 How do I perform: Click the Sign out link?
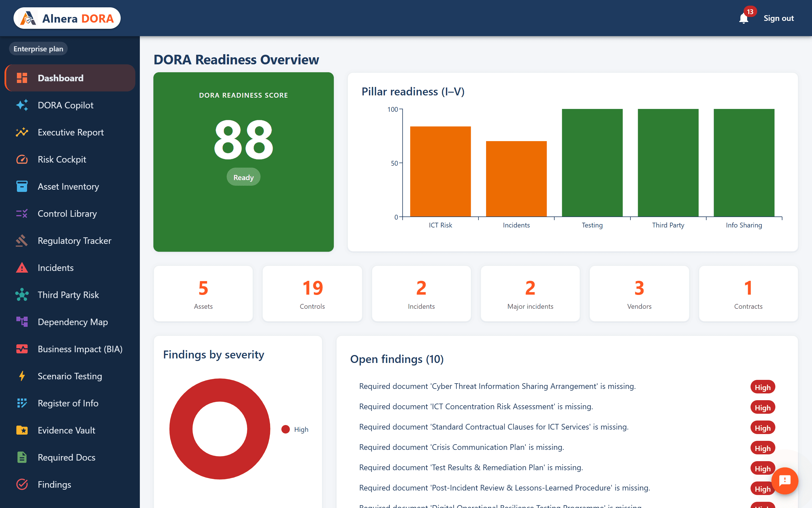coord(778,18)
